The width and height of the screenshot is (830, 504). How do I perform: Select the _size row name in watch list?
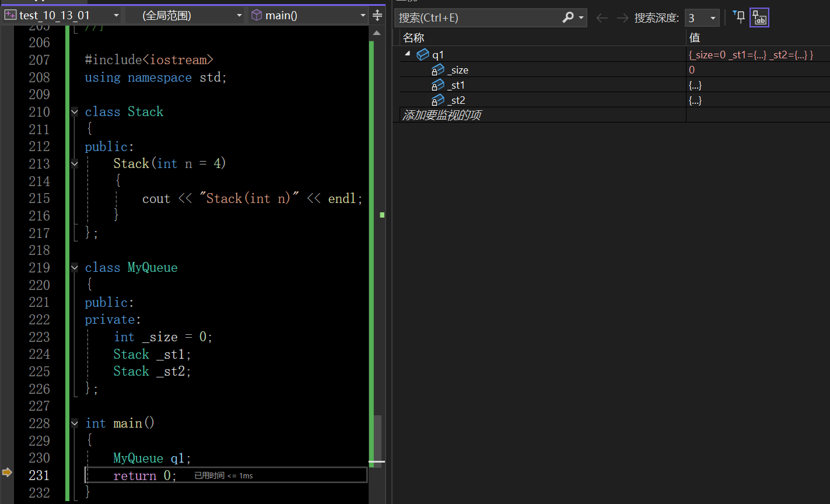tap(458, 70)
